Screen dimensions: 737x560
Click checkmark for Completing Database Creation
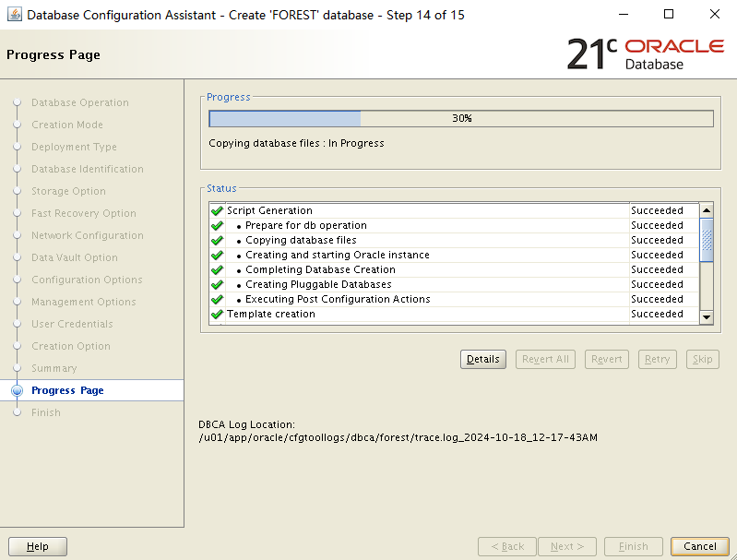click(217, 269)
